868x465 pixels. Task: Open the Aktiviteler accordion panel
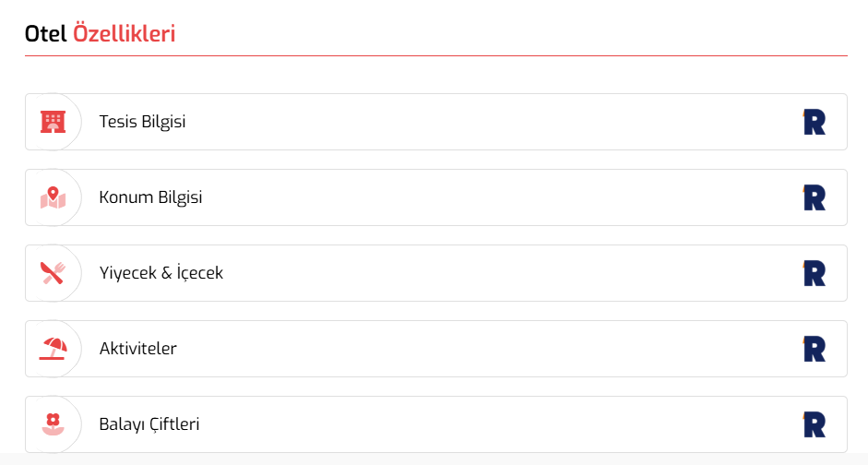pos(436,349)
